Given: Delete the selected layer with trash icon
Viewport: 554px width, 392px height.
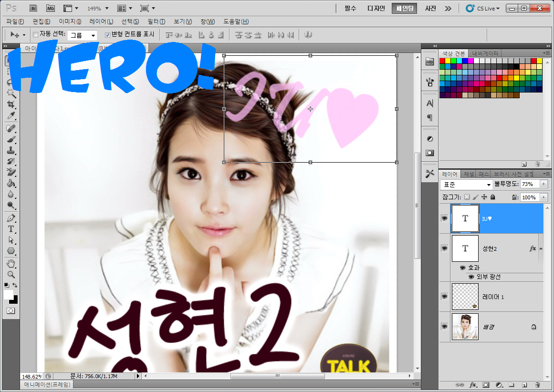Looking at the screenshot, I should [x=537, y=385].
